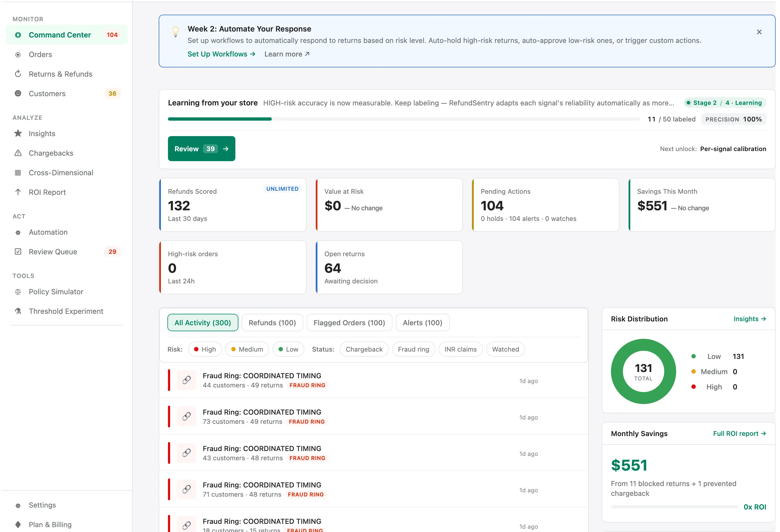
Task: Click the Refunds Scored card
Action: [x=233, y=205]
